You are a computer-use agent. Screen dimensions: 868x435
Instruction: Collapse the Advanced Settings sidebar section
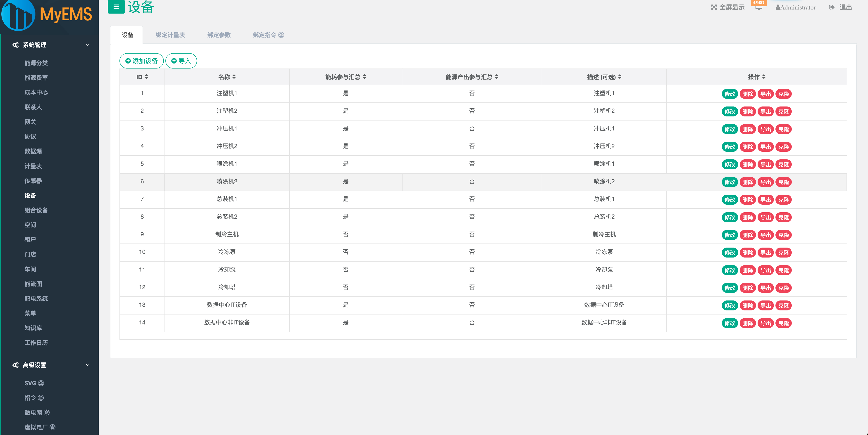pos(88,365)
